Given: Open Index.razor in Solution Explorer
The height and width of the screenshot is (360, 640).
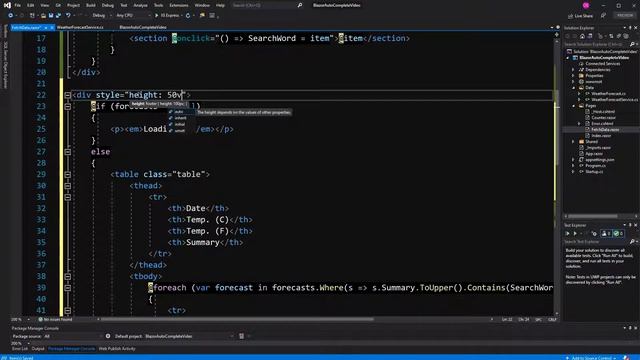Looking at the screenshot, I should (601, 136).
